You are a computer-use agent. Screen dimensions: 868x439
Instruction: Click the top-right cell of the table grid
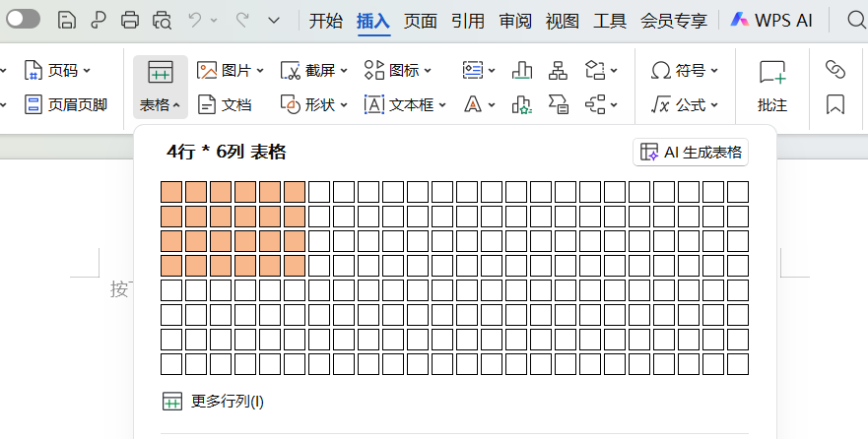click(738, 192)
